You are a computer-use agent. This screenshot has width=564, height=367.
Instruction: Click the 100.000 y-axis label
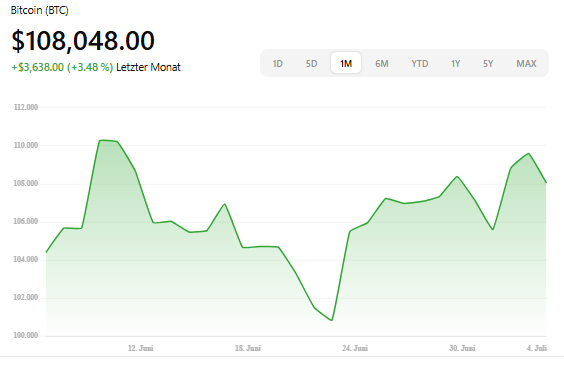pos(26,335)
